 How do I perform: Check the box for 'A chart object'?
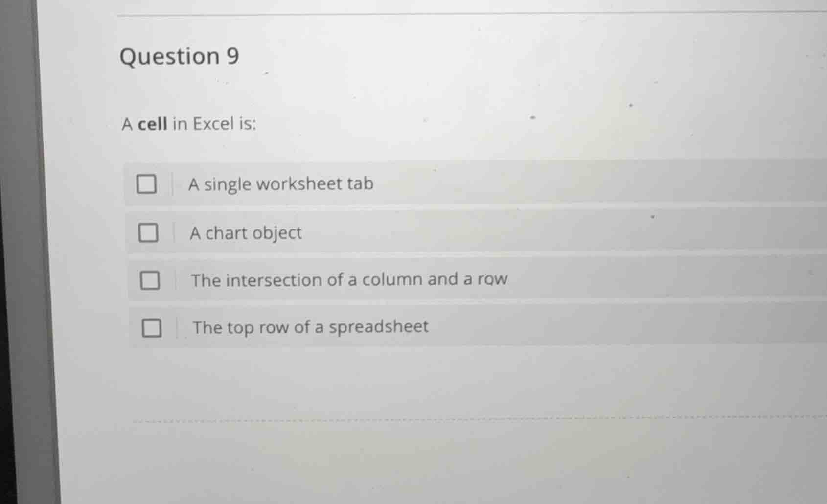(x=148, y=232)
